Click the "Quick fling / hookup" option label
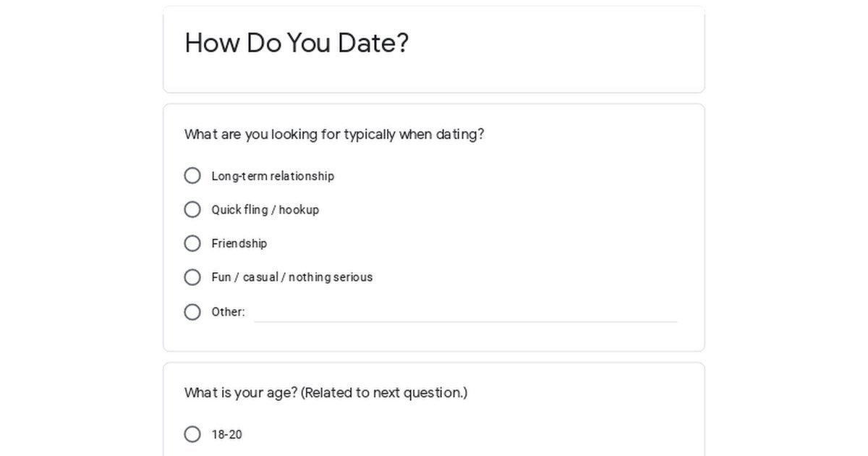Image resolution: width=868 pixels, height=456 pixels. point(265,210)
